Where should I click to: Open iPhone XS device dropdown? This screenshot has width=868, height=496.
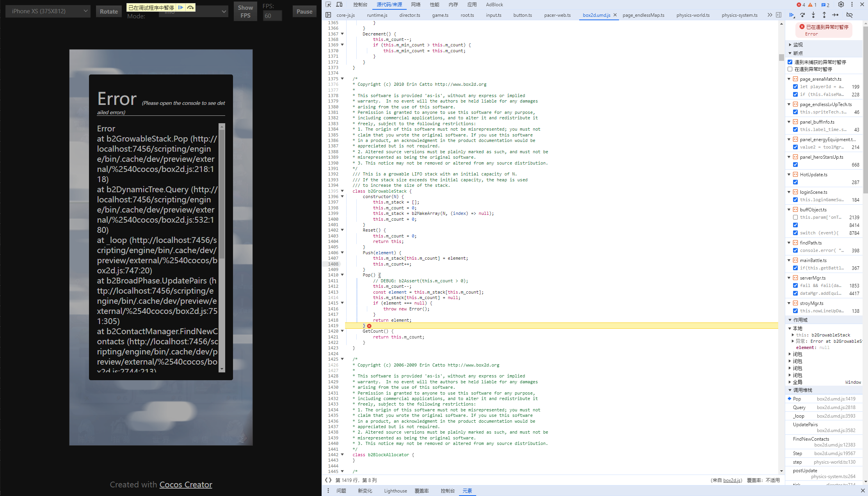click(x=48, y=11)
